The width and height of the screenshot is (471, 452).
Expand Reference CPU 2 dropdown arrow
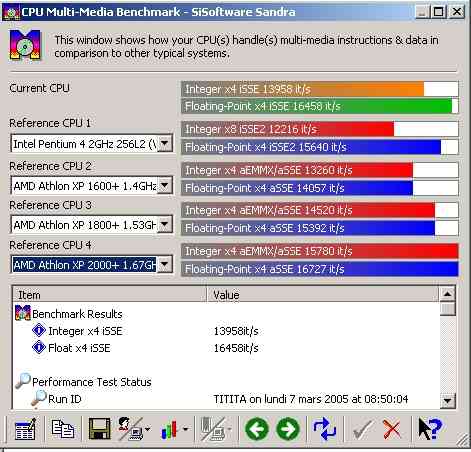pos(165,185)
